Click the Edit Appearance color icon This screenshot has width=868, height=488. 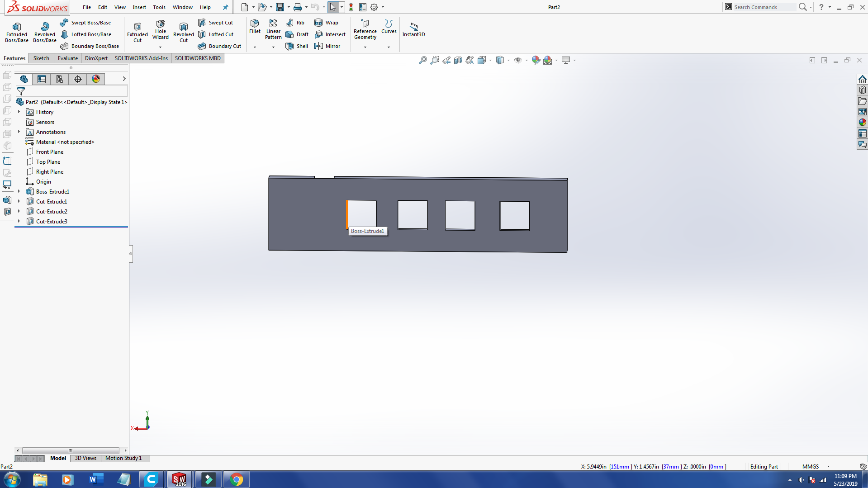536,60
